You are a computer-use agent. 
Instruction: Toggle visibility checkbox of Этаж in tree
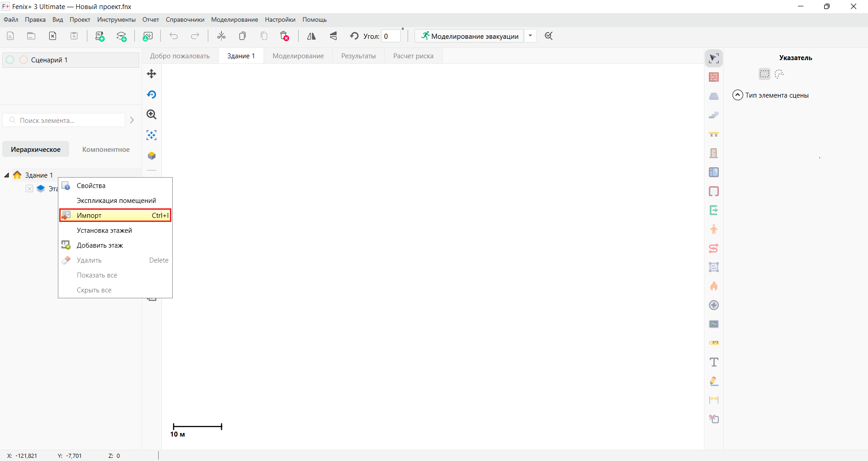tap(29, 188)
